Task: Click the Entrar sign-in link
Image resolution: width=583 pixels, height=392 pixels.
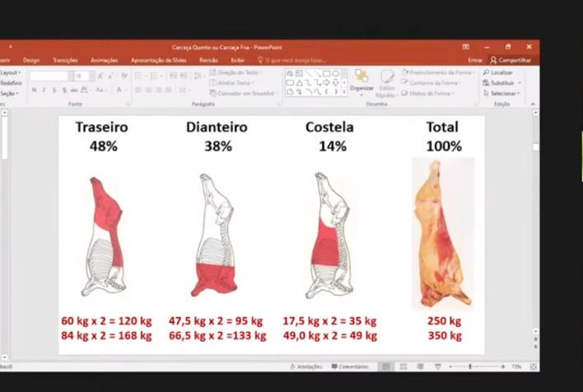Action: tap(475, 60)
